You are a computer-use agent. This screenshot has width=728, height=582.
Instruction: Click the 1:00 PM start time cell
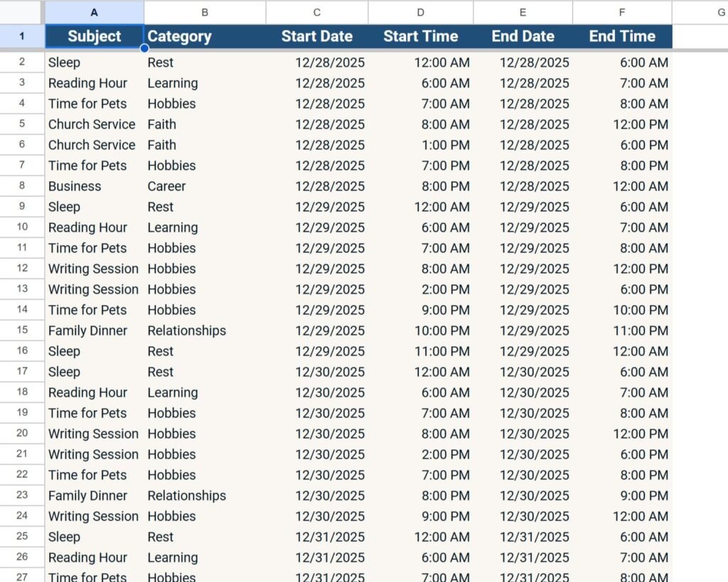pyautogui.click(x=441, y=145)
